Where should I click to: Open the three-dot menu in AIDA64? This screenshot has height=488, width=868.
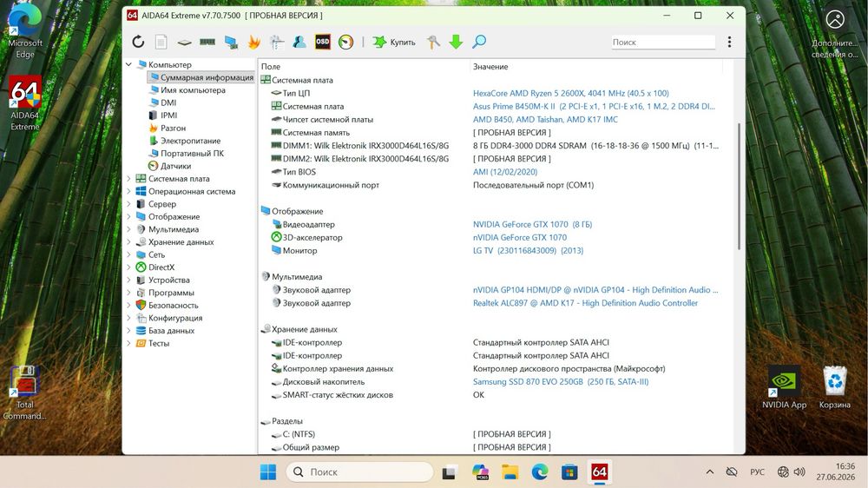tap(730, 42)
